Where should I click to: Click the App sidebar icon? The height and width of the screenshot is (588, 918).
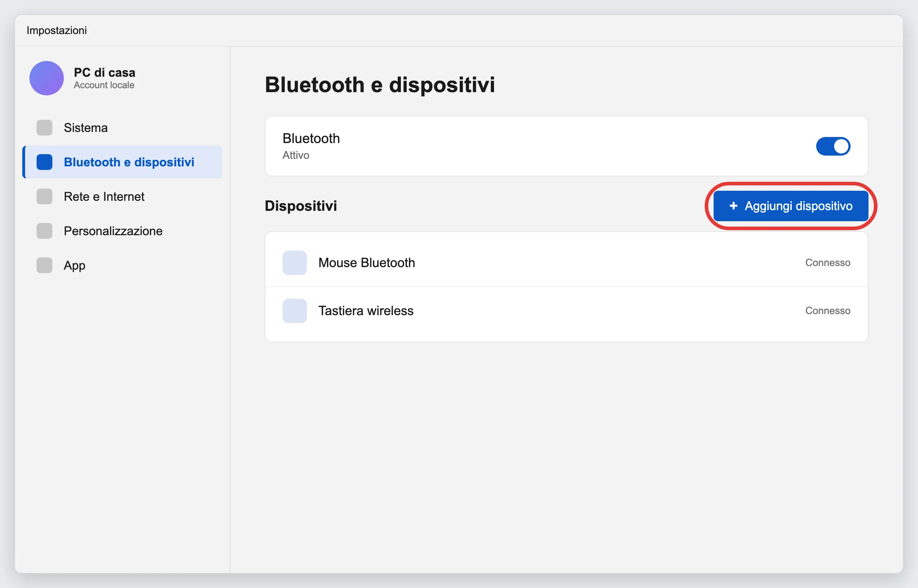pyautogui.click(x=44, y=265)
